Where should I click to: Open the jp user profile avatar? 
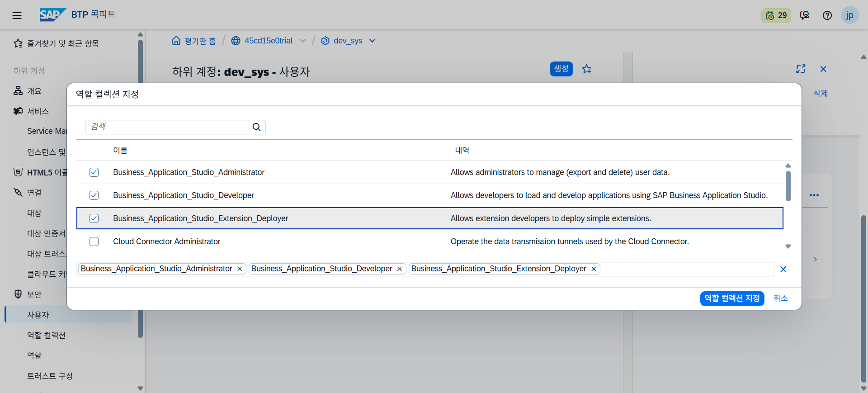(850, 15)
